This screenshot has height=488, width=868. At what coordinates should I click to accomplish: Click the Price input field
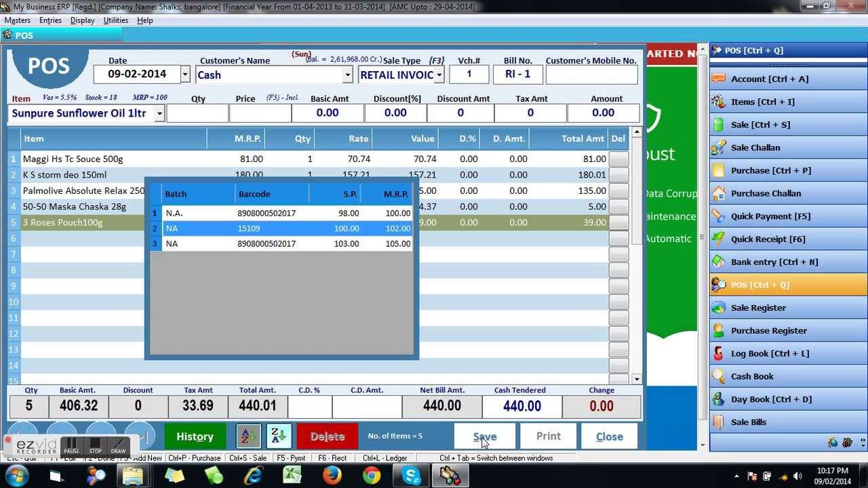[x=260, y=113]
